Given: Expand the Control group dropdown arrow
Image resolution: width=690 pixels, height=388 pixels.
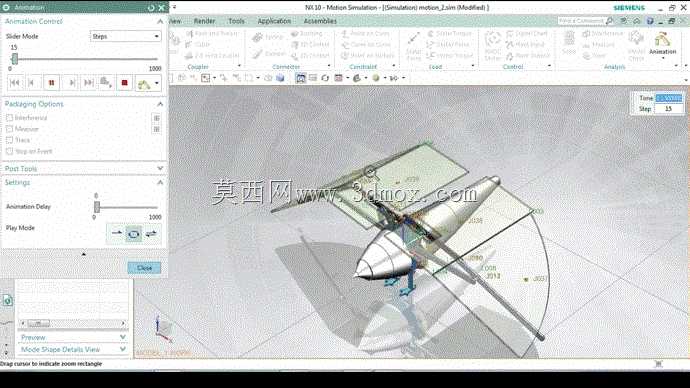Looking at the screenshot, I should (x=550, y=66).
